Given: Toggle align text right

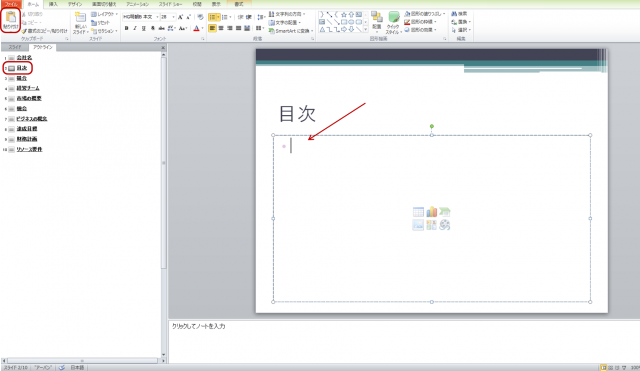Looking at the screenshot, I should 230,28.
